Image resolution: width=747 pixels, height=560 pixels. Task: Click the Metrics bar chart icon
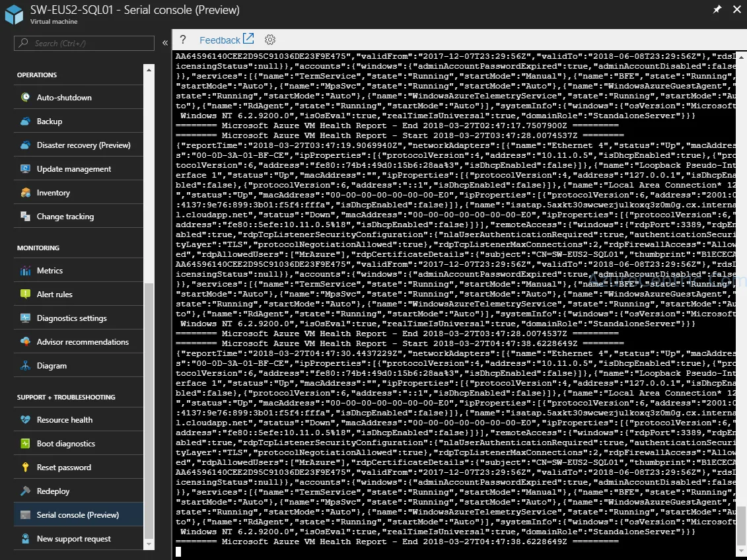click(25, 271)
